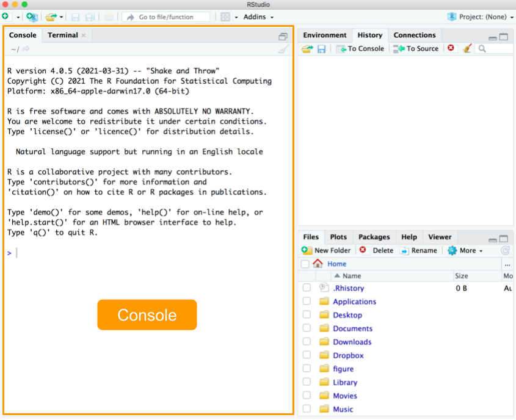The image size is (516, 420).
Task: Click the Open File folder icon in the main toolbar
Action: point(51,16)
